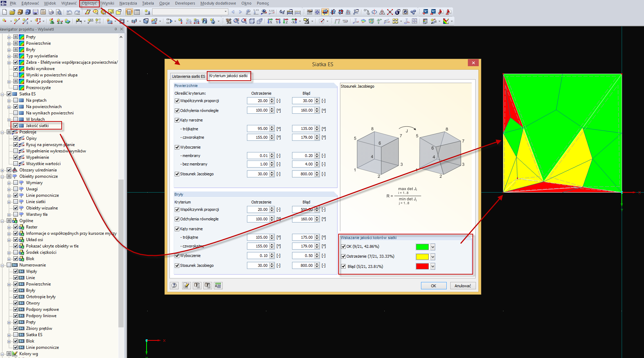
Task: Toggle surface Współczynnik proporcji checkbox
Action: (x=177, y=101)
